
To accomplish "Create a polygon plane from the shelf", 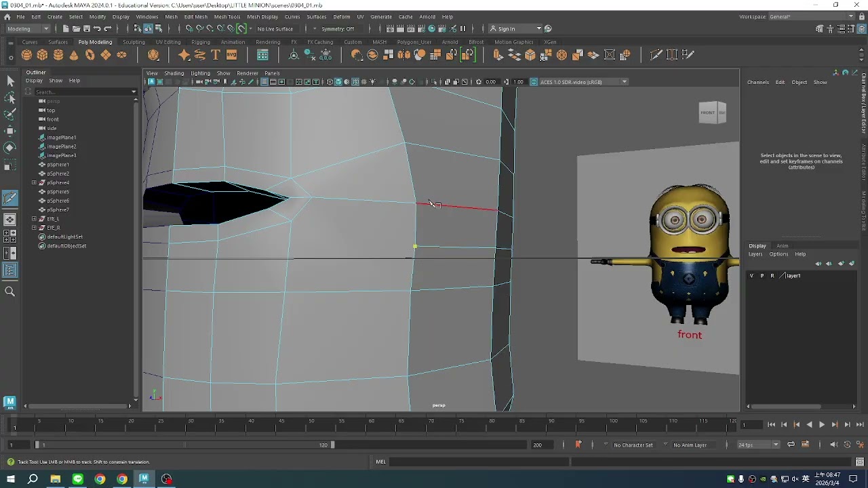I will [x=106, y=55].
